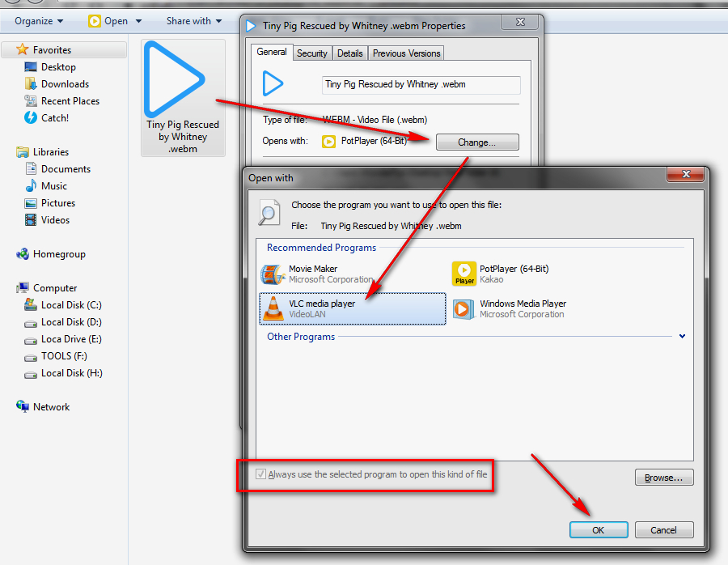Click the magnifier file icon in Open with dialog
Image resolution: width=728 pixels, height=565 pixels.
click(x=269, y=212)
